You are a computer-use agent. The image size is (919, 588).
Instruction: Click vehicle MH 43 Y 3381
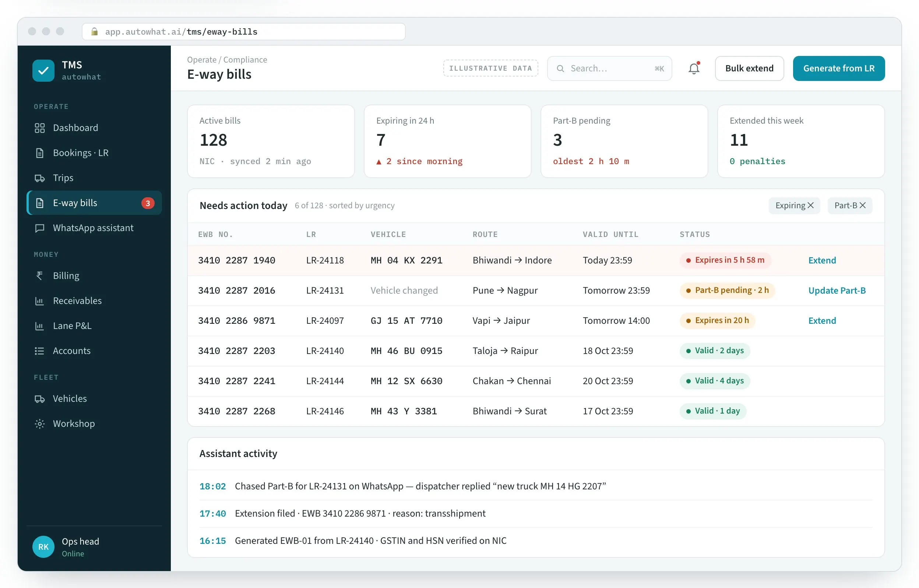coord(404,411)
